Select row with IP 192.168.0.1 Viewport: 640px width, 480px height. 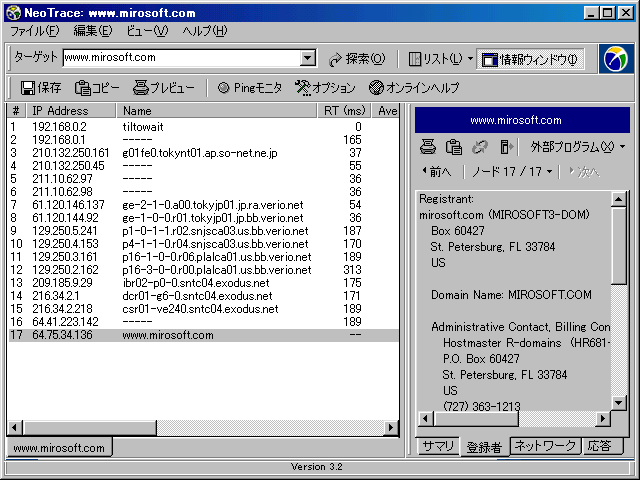[x=203, y=140]
